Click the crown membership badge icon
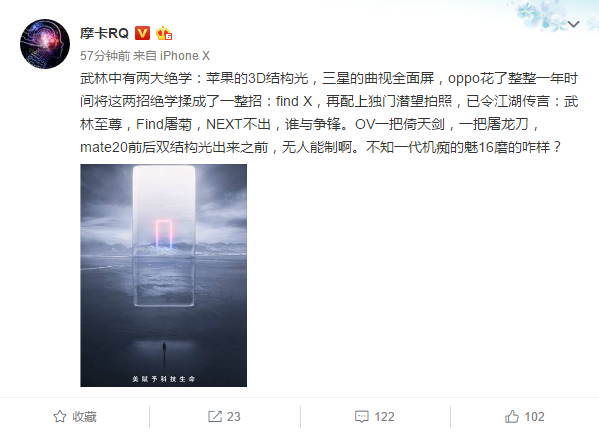This screenshot has height=434, width=599. [x=164, y=33]
